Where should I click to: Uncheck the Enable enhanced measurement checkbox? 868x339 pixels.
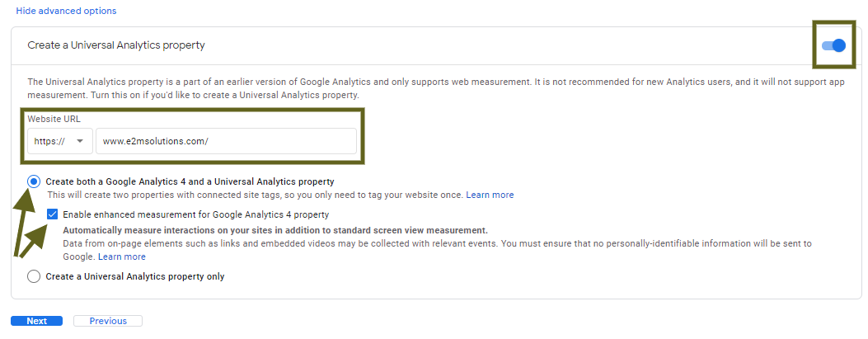(x=53, y=214)
